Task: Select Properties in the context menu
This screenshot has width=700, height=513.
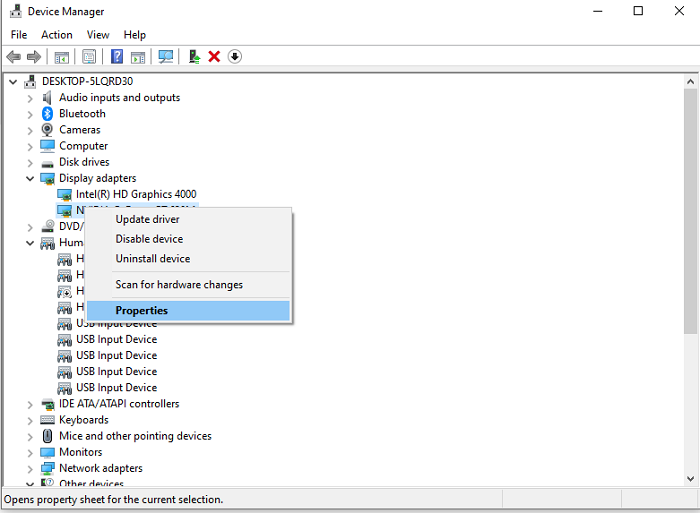Action: [x=188, y=310]
